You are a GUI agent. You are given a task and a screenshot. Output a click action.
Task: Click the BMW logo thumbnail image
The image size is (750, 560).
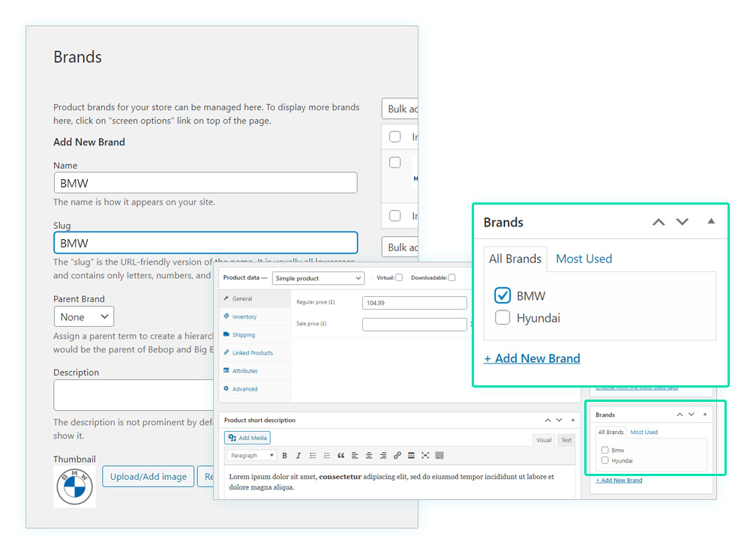click(74, 487)
